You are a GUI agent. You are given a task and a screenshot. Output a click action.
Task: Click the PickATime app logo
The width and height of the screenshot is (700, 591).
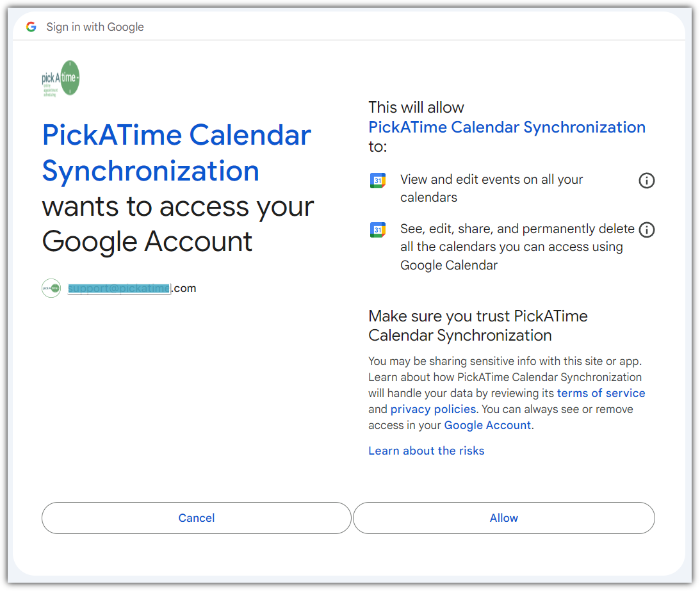pyautogui.click(x=61, y=78)
